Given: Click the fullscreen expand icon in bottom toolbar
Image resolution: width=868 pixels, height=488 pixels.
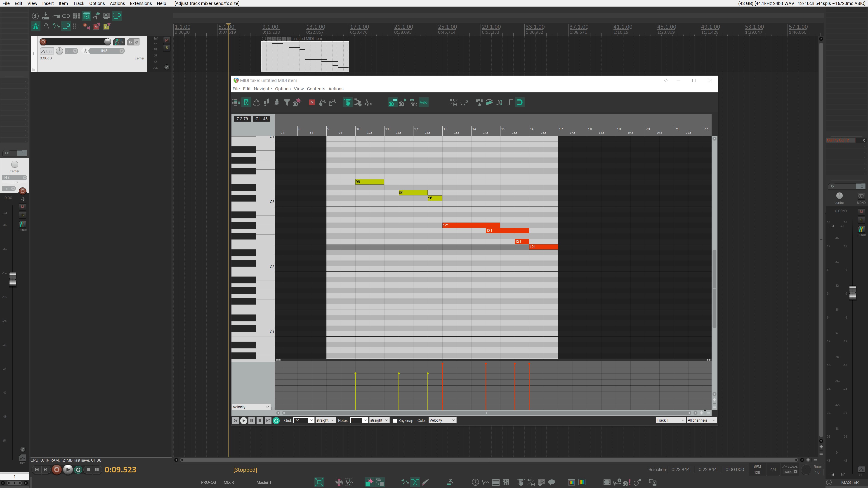Looking at the screenshot, I should (x=319, y=482).
